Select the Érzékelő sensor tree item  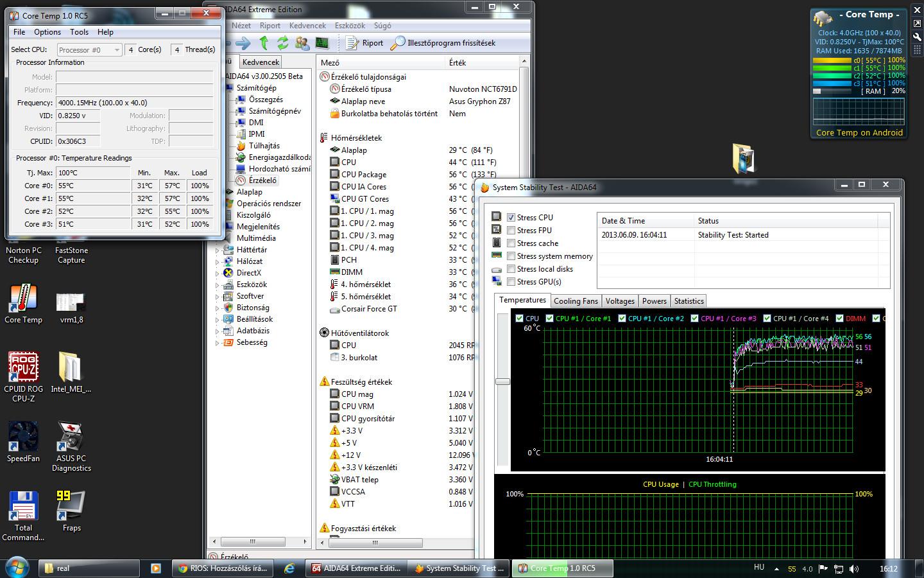[262, 180]
